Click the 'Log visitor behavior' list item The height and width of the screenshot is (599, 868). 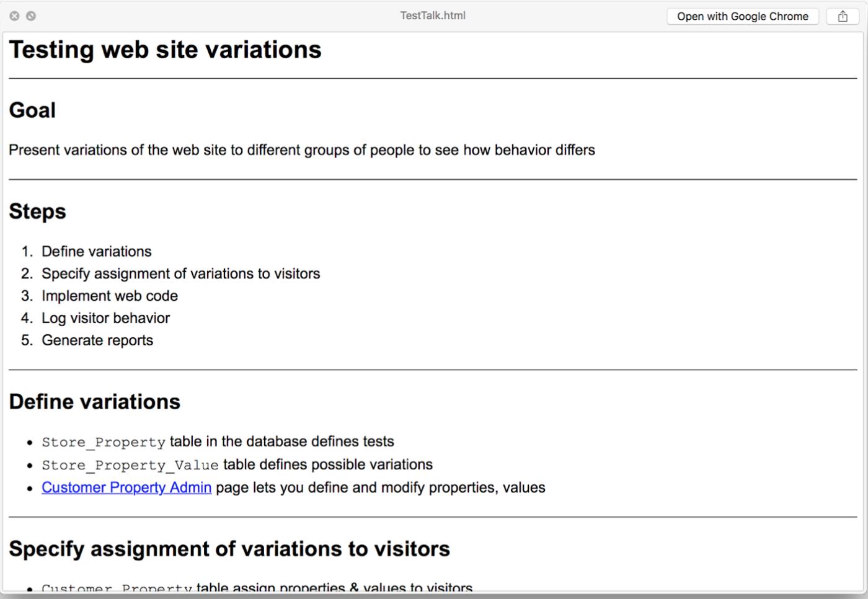click(x=105, y=318)
